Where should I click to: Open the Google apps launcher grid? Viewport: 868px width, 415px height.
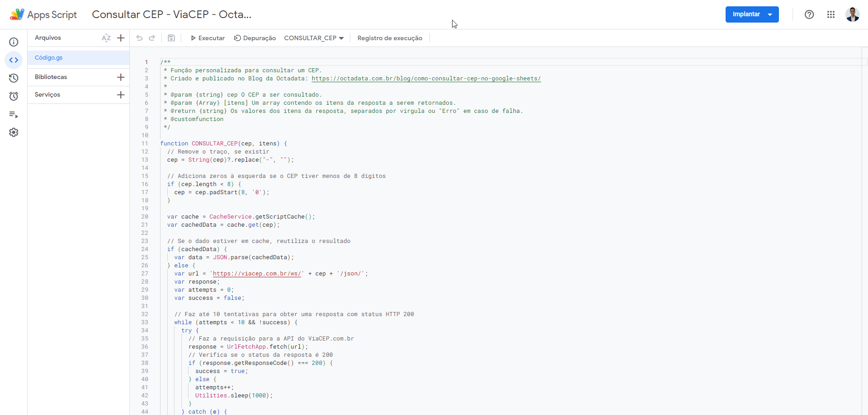coord(831,14)
